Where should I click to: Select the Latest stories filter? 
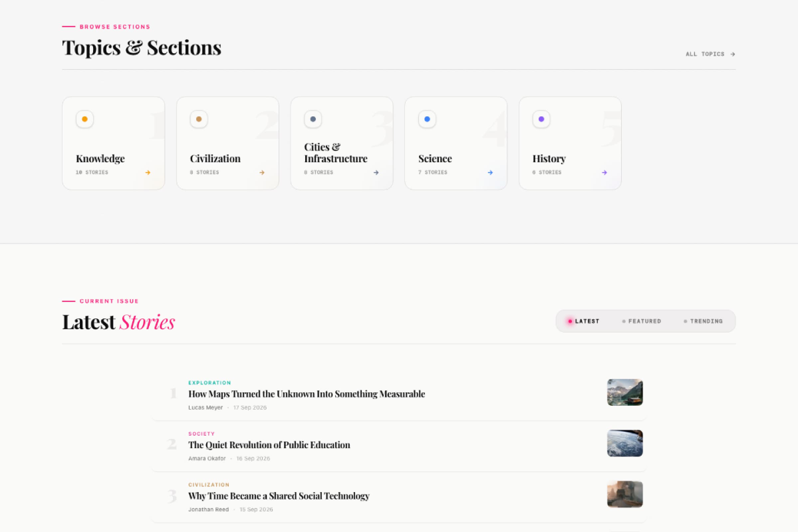point(584,321)
